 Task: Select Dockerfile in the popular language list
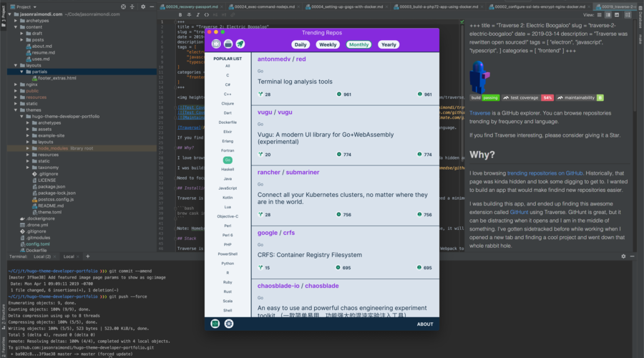[x=228, y=122]
